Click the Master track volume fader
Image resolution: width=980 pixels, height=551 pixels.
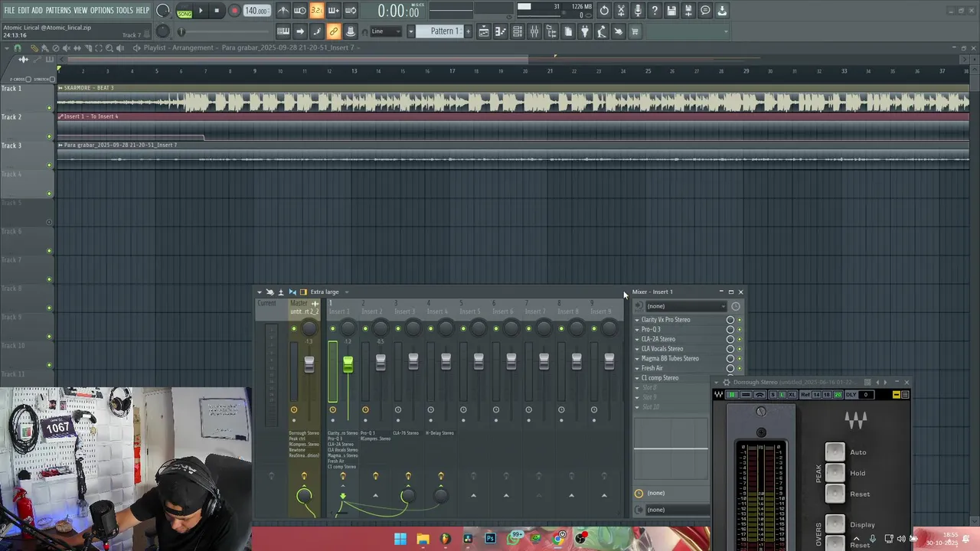coord(309,364)
